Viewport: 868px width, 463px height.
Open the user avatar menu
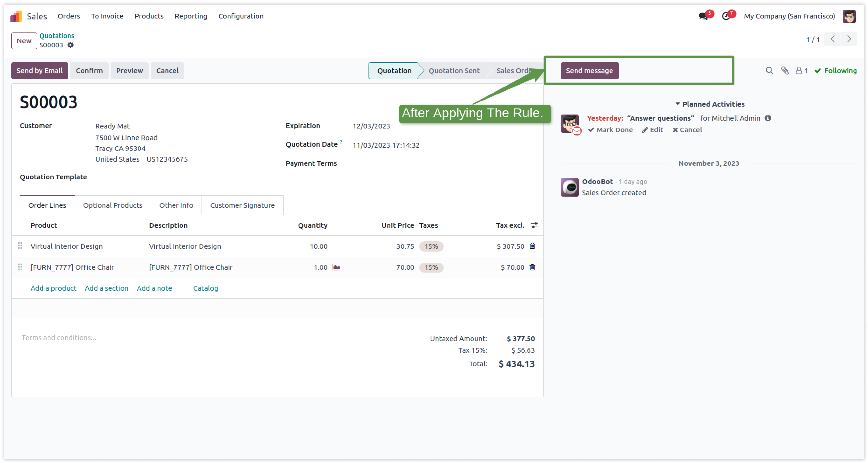[x=849, y=16]
